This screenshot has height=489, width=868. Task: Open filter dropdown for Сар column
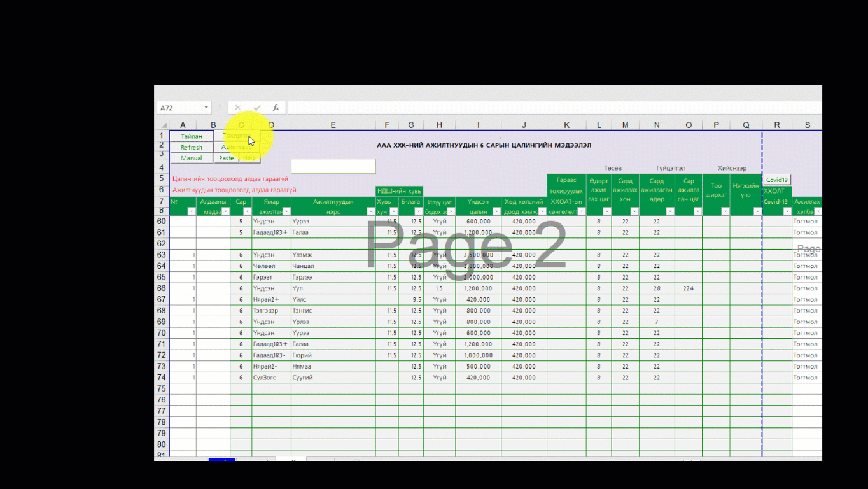(x=247, y=211)
